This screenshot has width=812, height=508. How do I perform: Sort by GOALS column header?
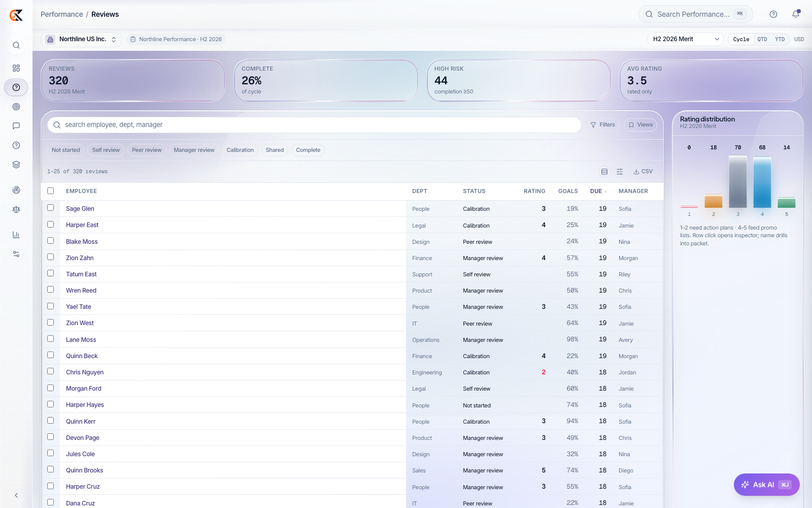[x=568, y=192]
